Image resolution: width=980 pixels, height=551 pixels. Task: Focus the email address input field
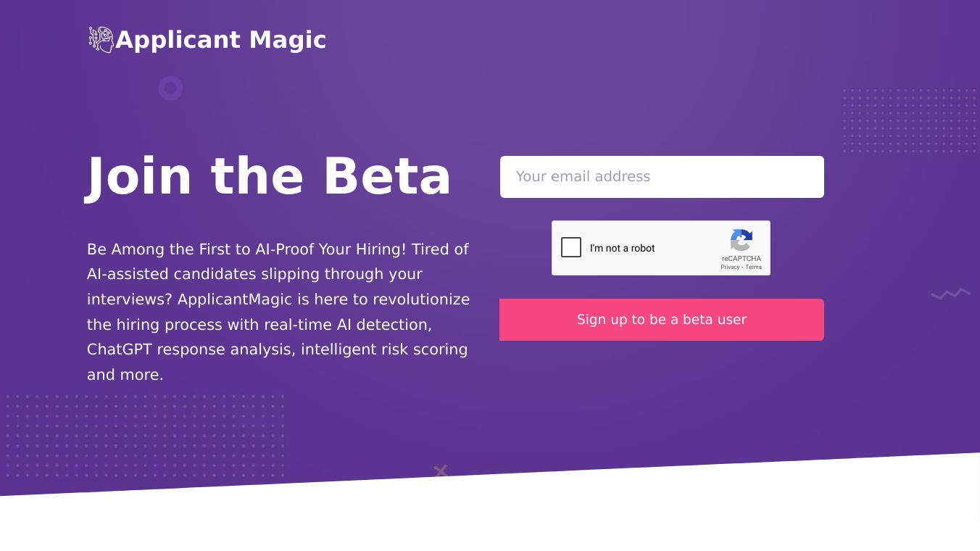(661, 177)
